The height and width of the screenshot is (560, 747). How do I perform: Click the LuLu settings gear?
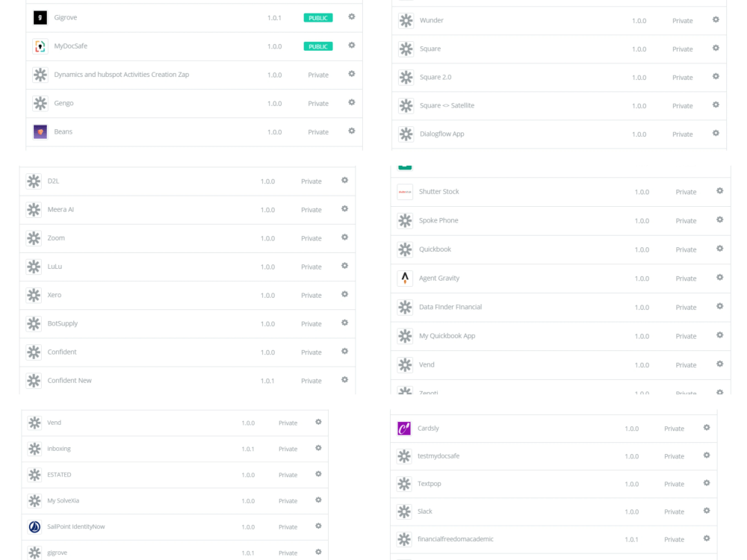[344, 266]
